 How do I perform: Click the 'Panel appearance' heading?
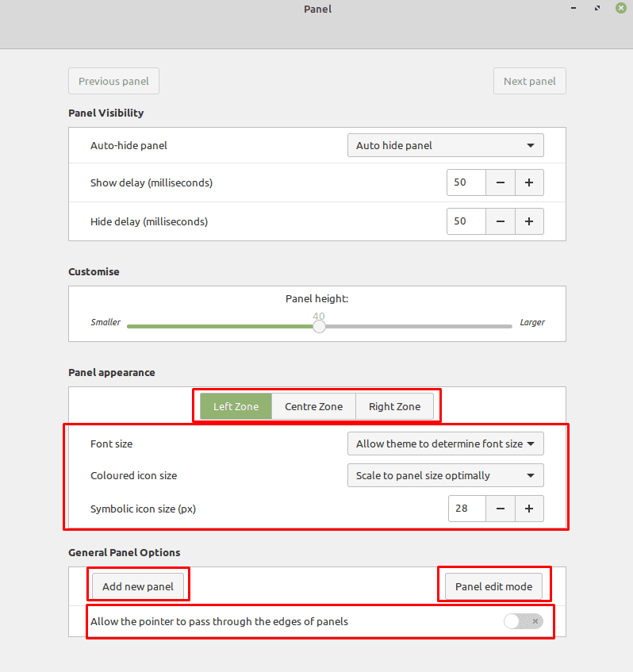pos(111,372)
